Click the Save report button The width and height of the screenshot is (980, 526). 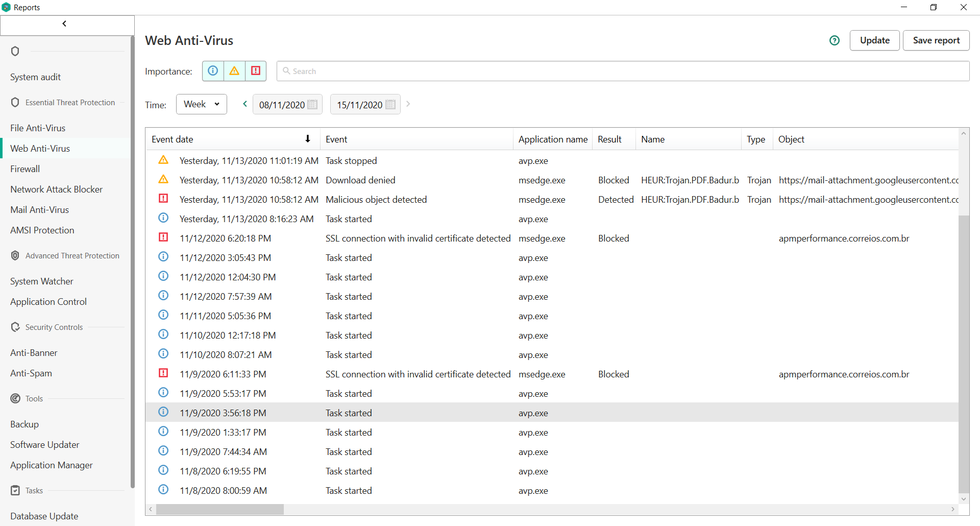[936, 40]
